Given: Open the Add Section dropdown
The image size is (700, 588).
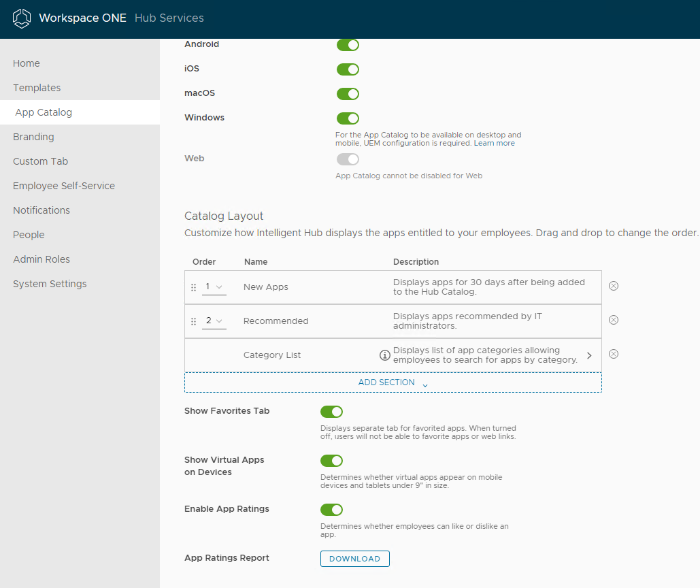Looking at the screenshot, I should [393, 382].
